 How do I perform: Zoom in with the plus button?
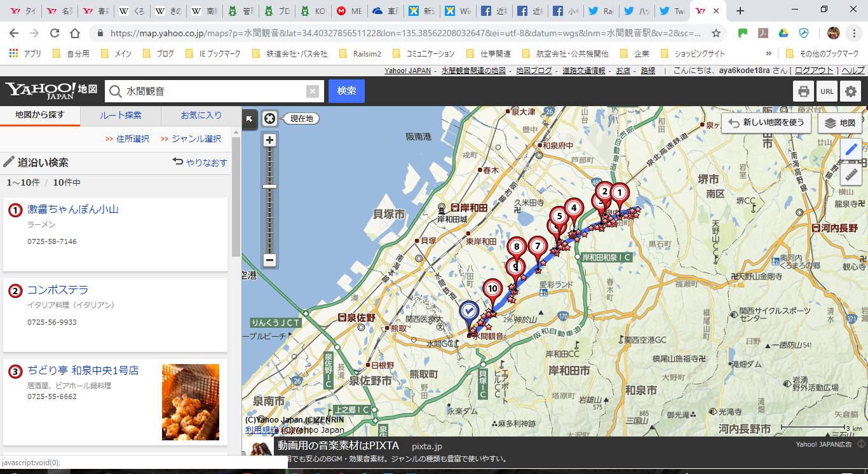[x=270, y=140]
